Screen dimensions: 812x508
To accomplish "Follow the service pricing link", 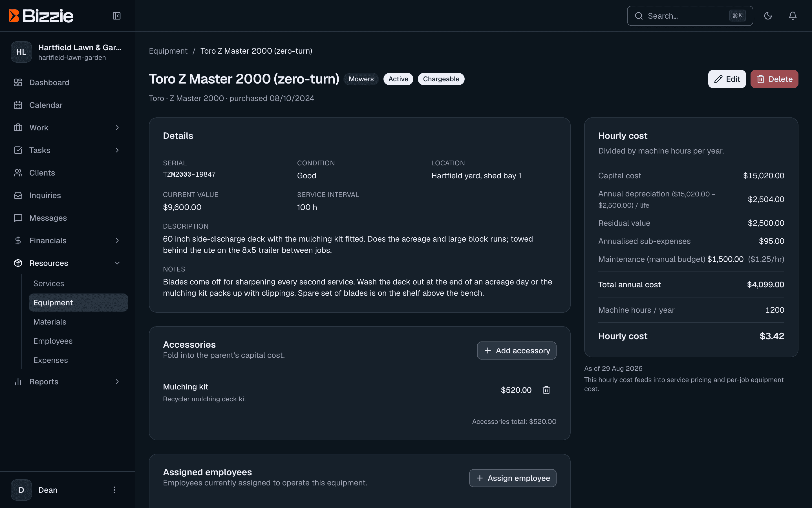I will (x=689, y=380).
